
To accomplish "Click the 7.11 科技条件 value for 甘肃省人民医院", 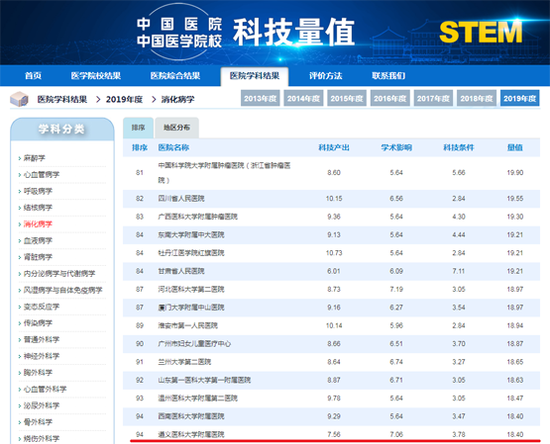I will click(458, 271).
